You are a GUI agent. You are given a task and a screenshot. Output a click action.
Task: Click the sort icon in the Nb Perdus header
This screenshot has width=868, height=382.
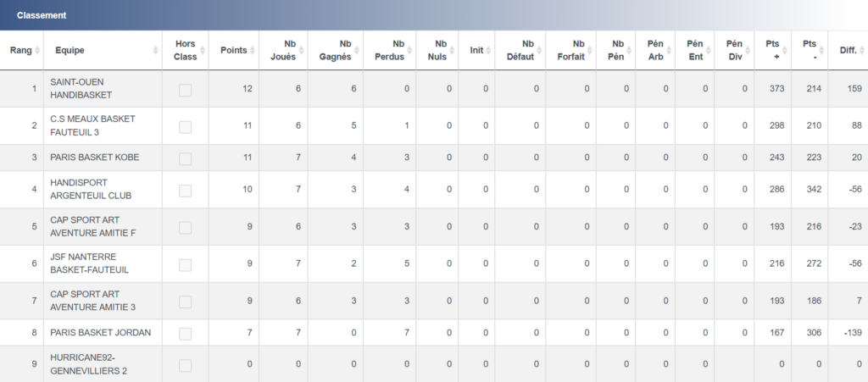409,51
